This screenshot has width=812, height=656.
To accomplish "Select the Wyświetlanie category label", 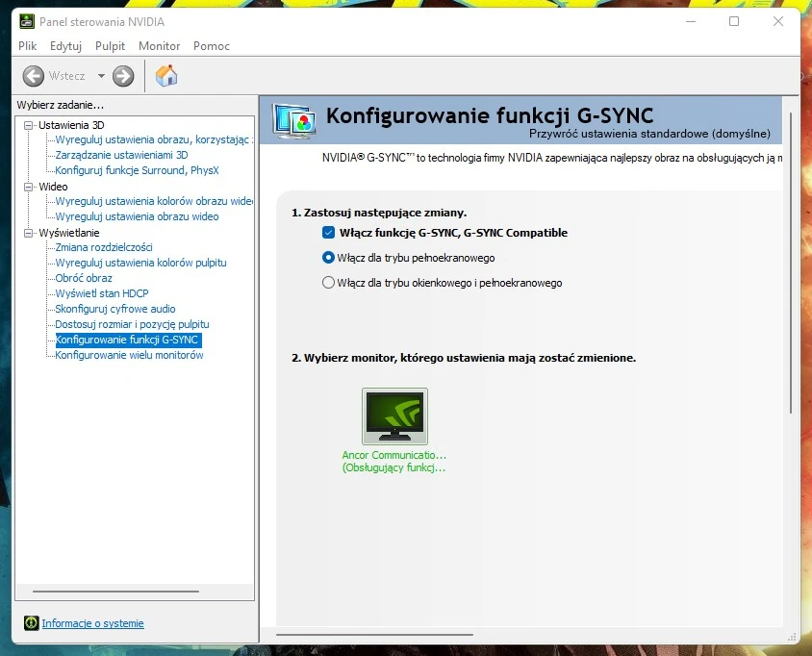I will point(69,233).
